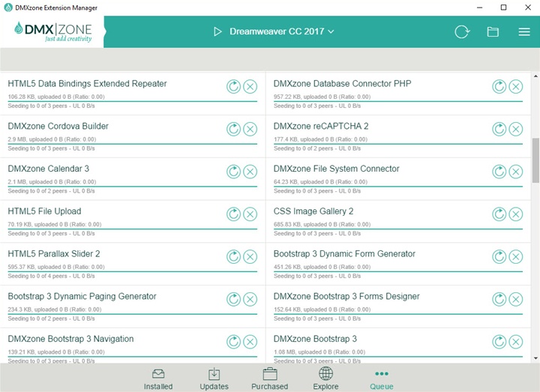Image resolution: width=540 pixels, height=392 pixels.
Task: Restart DMXzone Bootstrap 3 Forms Designer item
Action: tap(499, 299)
